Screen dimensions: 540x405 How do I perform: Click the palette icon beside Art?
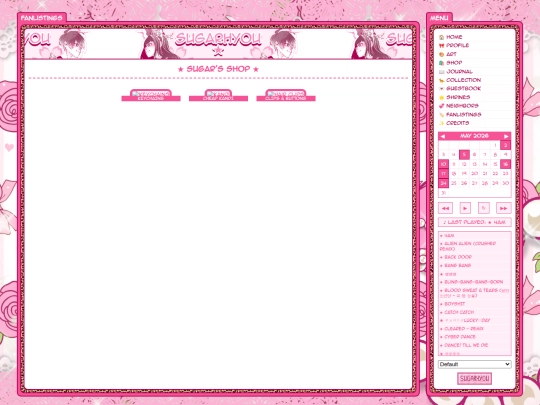coord(442,54)
